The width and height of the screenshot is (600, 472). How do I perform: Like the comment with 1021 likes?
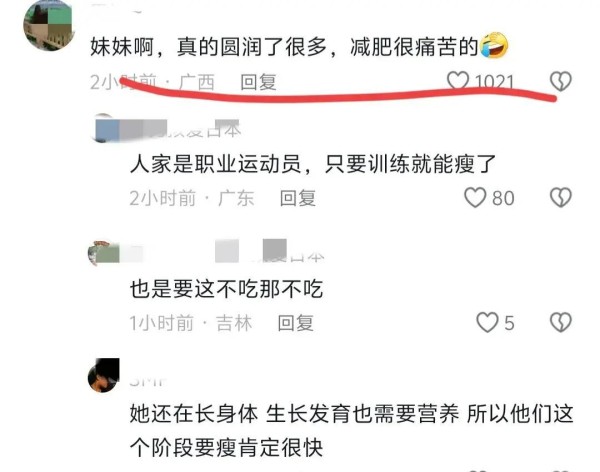click(458, 81)
